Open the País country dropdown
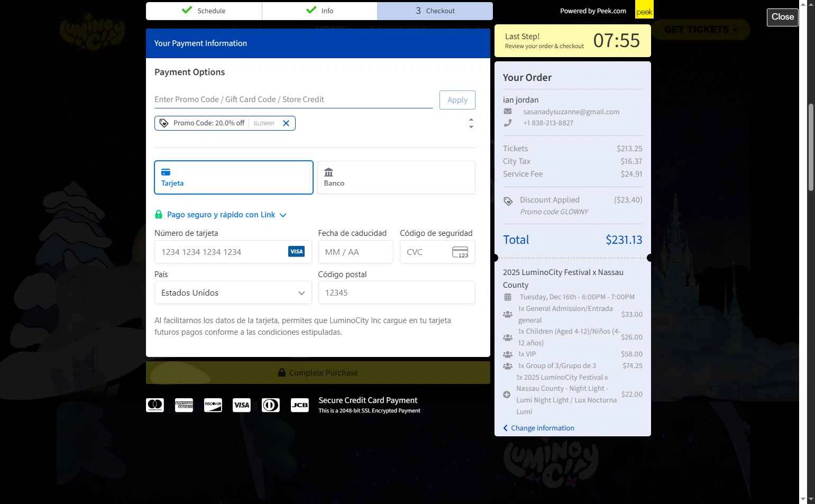The height and width of the screenshot is (504, 815). coord(233,292)
